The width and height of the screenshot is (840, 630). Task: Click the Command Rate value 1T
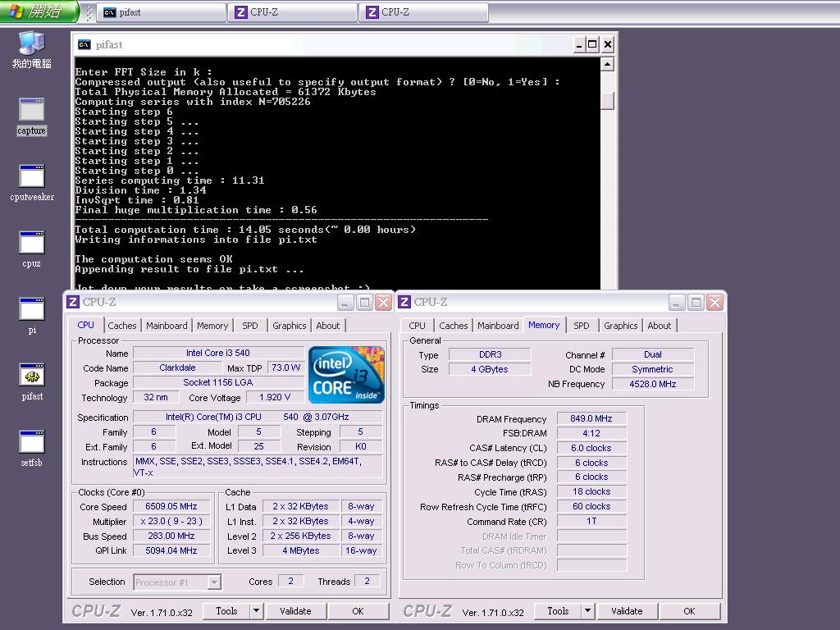pos(591,521)
